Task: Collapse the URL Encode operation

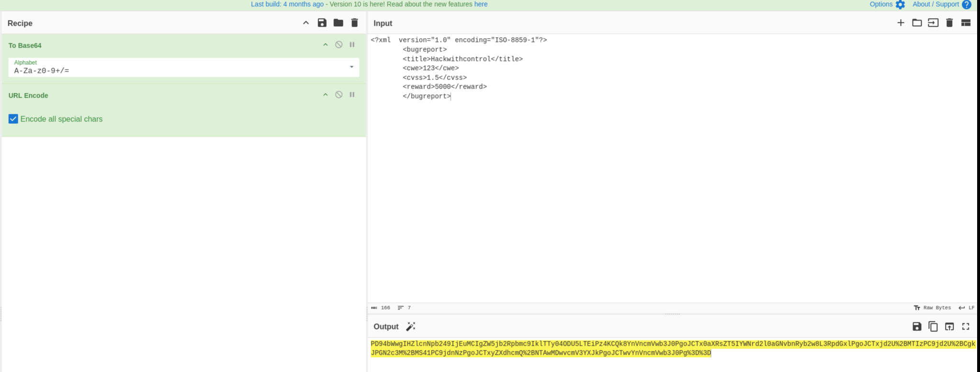Action: [326, 95]
